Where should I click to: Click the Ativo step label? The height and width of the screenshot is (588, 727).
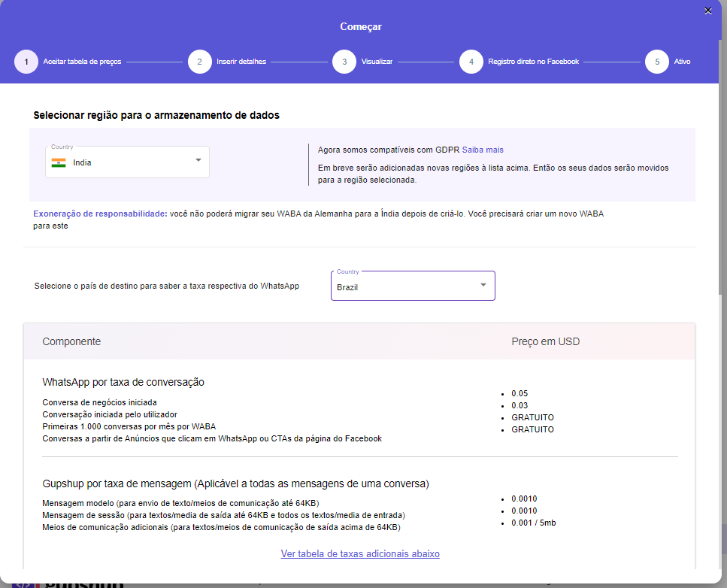(682, 62)
